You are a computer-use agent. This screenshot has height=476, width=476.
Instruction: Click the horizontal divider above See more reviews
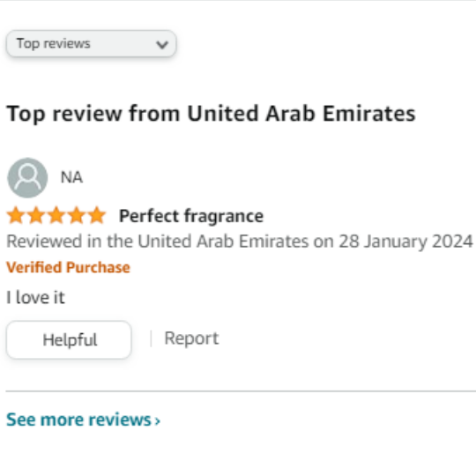click(x=241, y=391)
